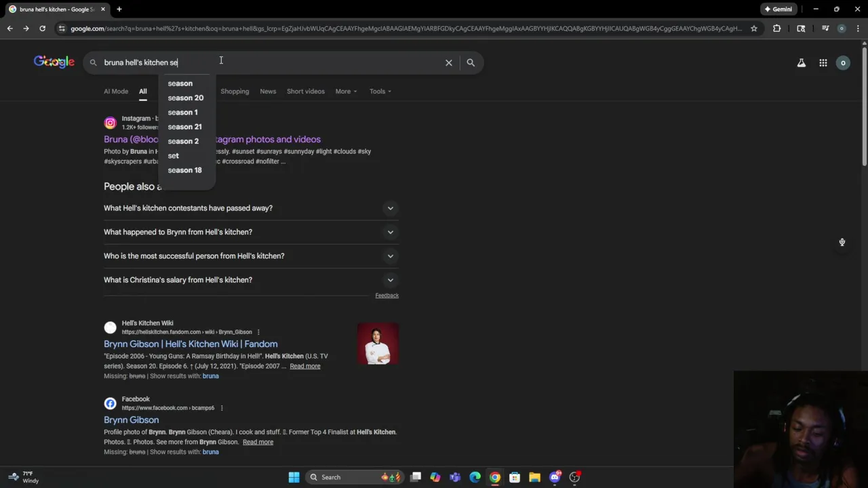868x488 pixels.
Task: Click inside the Google search input field
Action: (x=271, y=62)
